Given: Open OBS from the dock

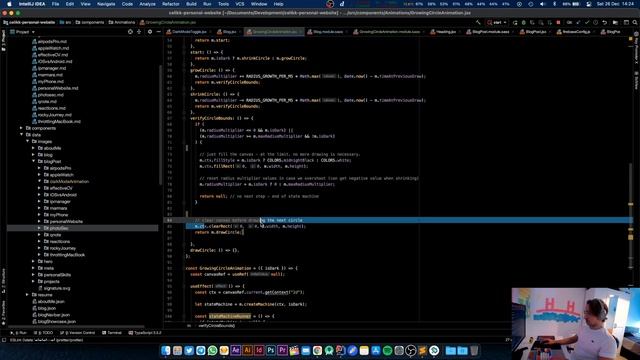Looking at the screenshot, I should 411,350.
